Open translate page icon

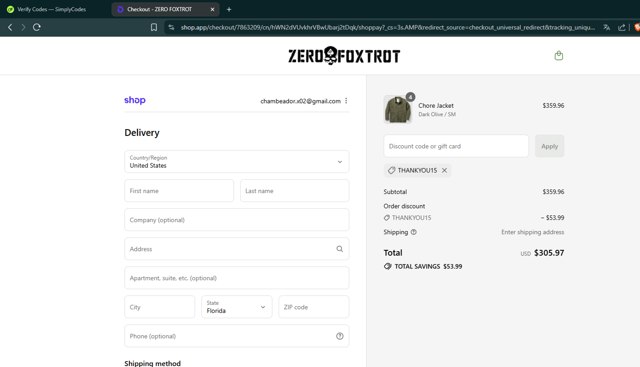(607, 27)
